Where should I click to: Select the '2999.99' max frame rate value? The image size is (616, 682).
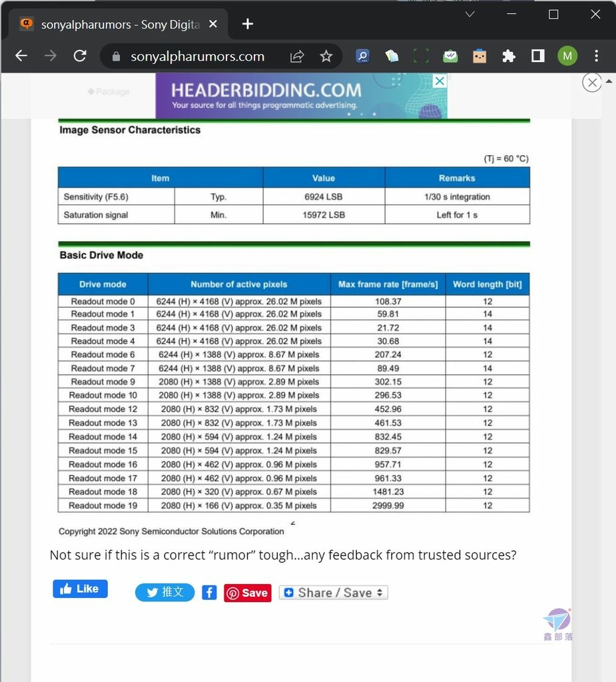[x=388, y=506]
